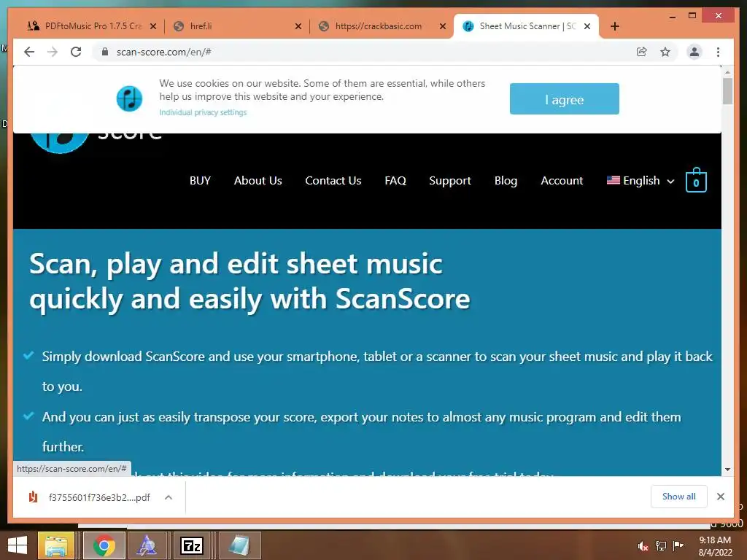Click the ScanScore music note cookie icon
747x560 pixels.
[129, 98]
